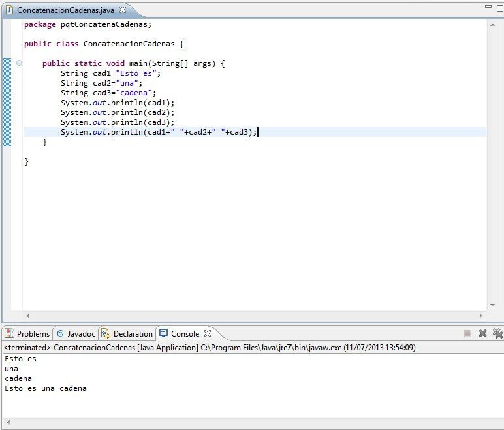Open the Javadoc tab
The width and height of the screenshot is (504, 430).
[81, 333]
